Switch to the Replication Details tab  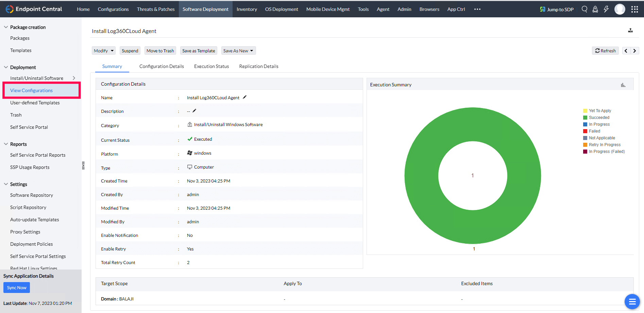[259, 66]
